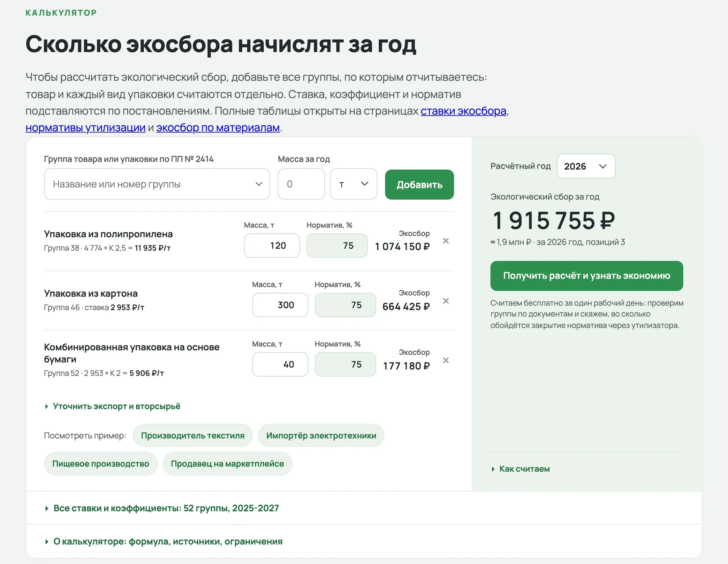Open the Расчётный год 2026 dropdown

coord(586,166)
